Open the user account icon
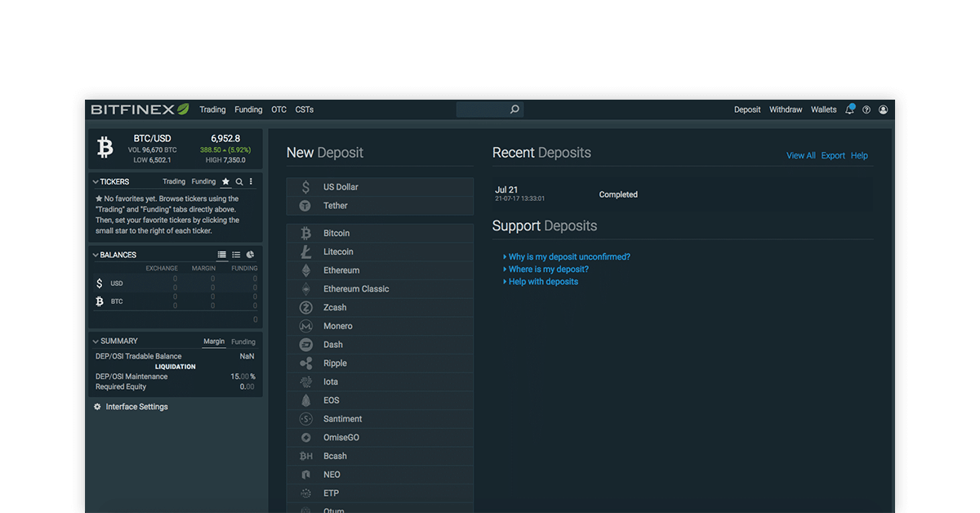Viewport: 980px width, 513px height. point(883,109)
